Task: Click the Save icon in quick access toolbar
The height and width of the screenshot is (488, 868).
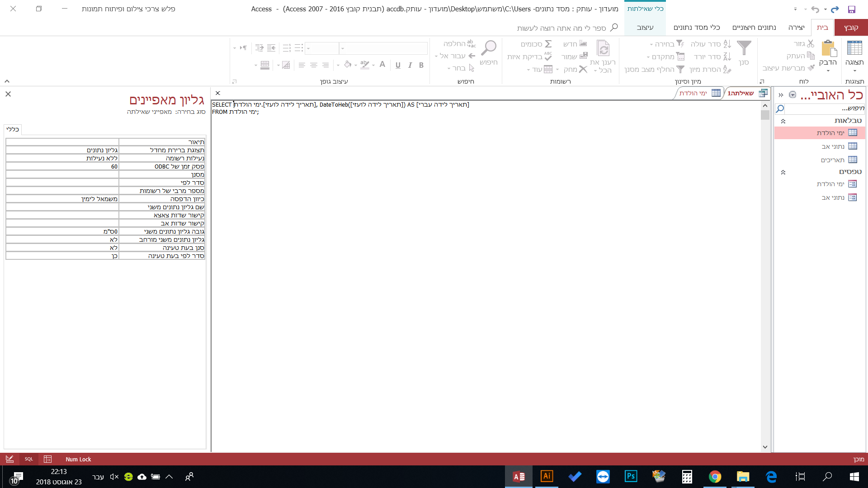Action: pos(852,9)
